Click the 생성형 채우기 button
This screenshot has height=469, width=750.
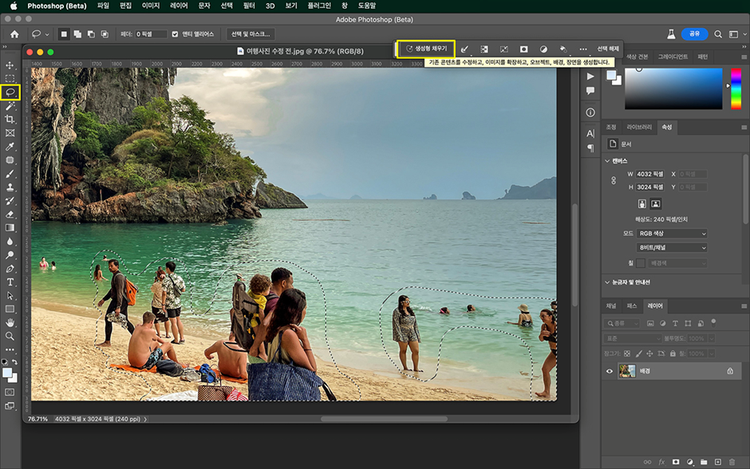(427, 48)
